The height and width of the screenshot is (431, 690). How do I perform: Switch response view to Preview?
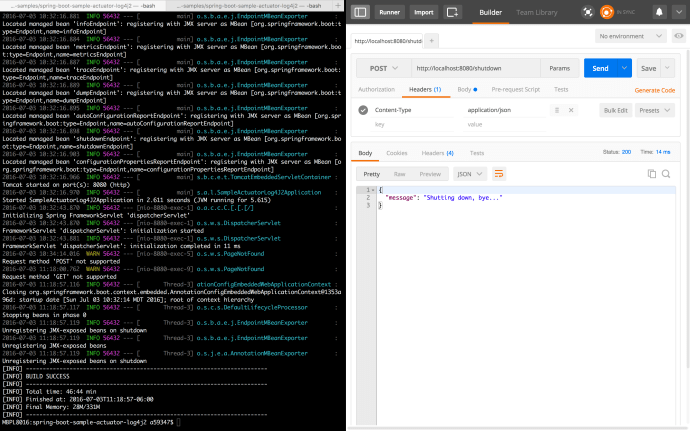(430, 173)
